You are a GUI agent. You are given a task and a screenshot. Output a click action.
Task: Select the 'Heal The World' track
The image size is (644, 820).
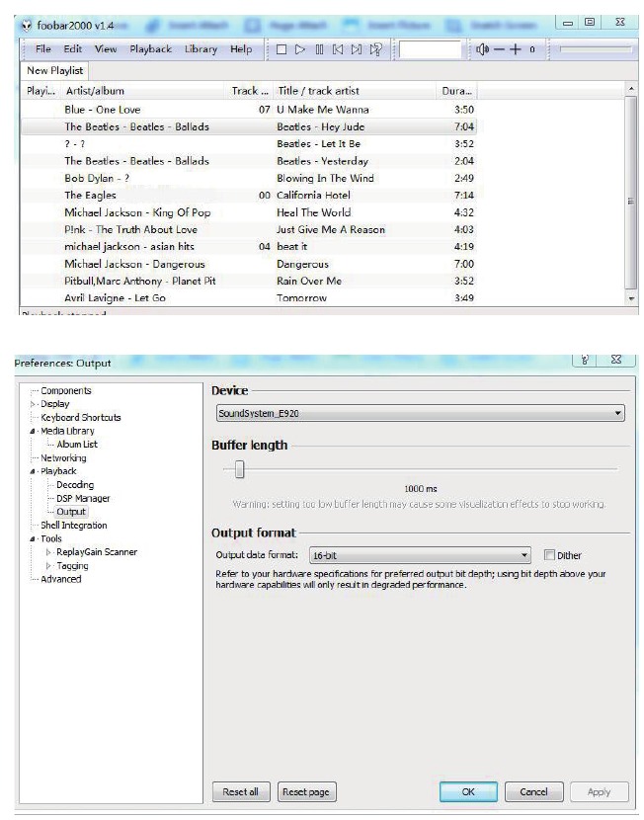[248, 212]
